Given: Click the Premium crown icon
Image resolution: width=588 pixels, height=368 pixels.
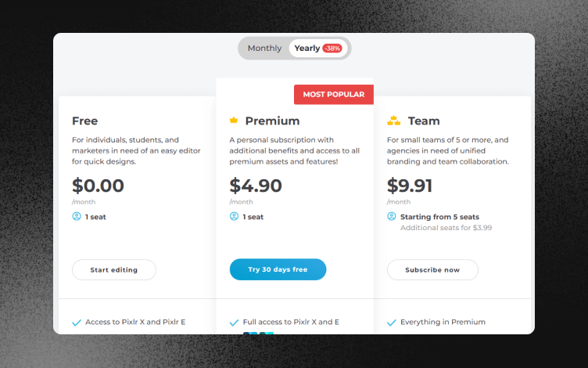Looking at the screenshot, I should click(x=234, y=121).
